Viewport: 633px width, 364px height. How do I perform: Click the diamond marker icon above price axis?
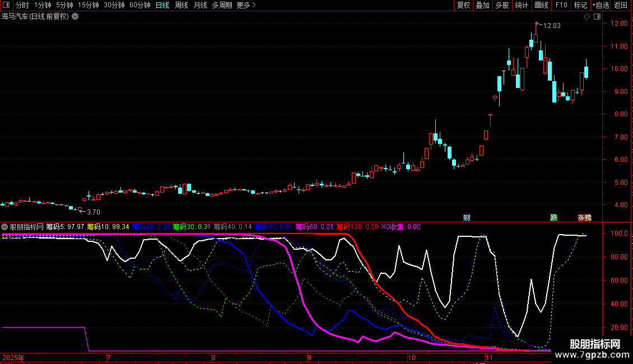click(x=587, y=17)
